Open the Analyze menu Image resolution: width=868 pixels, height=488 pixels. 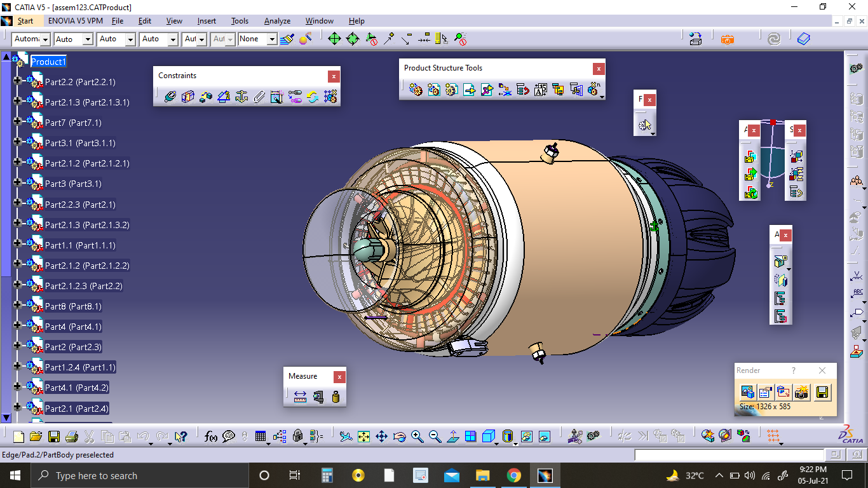click(x=277, y=21)
